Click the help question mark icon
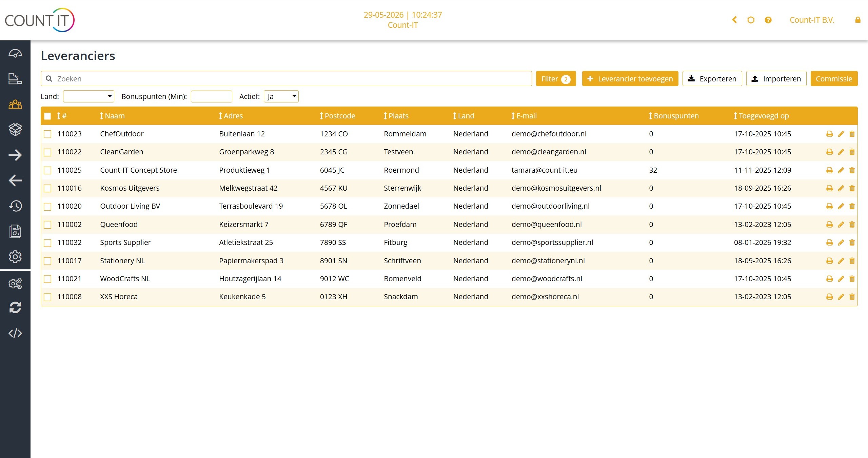This screenshot has height=458, width=868. click(768, 20)
